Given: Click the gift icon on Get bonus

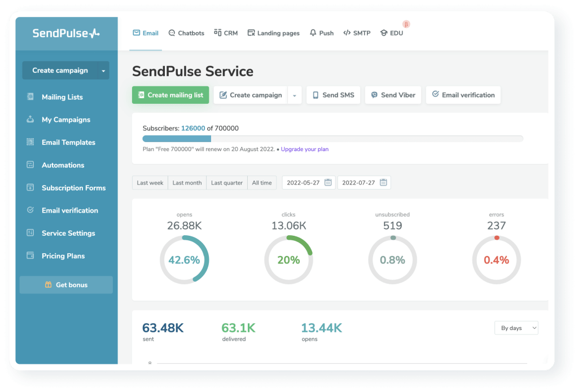Looking at the screenshot, I should (x=49, y=285).
